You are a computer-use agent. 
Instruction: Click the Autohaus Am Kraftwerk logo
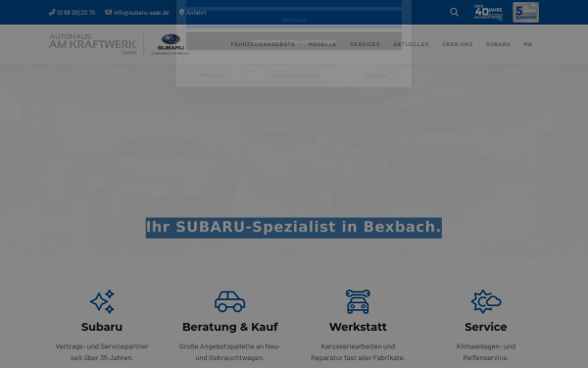click(93, 44)
